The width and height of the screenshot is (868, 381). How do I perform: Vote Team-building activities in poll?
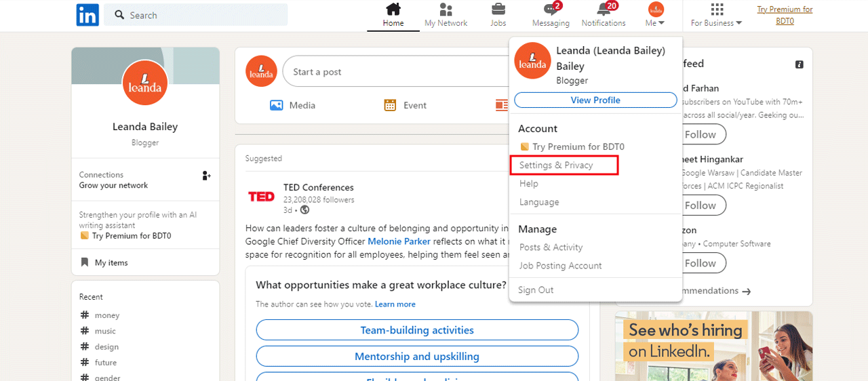tap(417, 330)
